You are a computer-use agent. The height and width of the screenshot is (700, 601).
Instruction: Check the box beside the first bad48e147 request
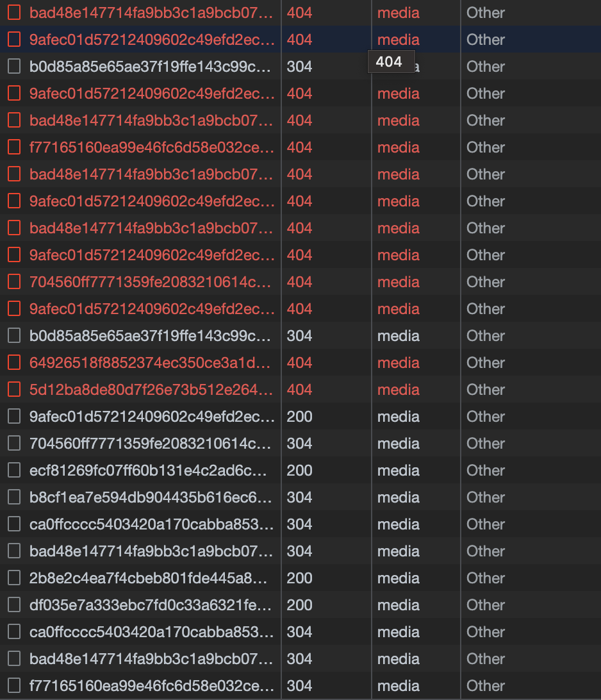point(13,13)
